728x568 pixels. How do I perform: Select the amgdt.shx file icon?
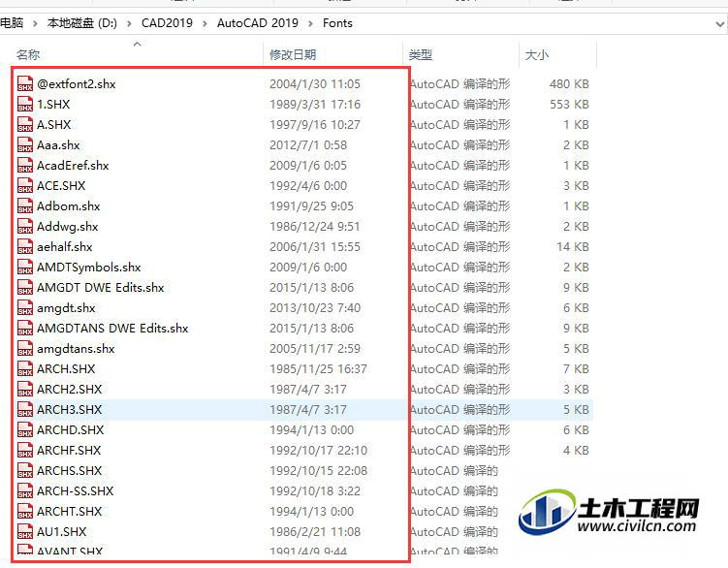point(25,307)
